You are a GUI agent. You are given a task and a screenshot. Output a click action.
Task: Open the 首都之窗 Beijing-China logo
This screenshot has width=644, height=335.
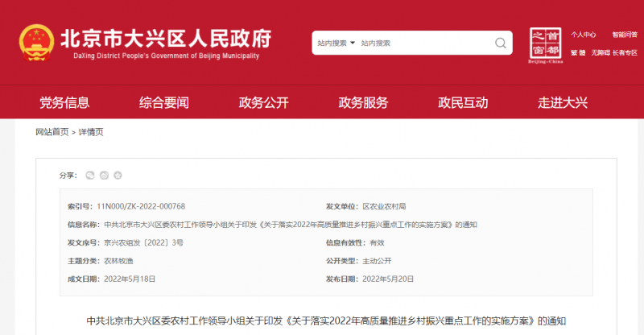click(546, 45)
